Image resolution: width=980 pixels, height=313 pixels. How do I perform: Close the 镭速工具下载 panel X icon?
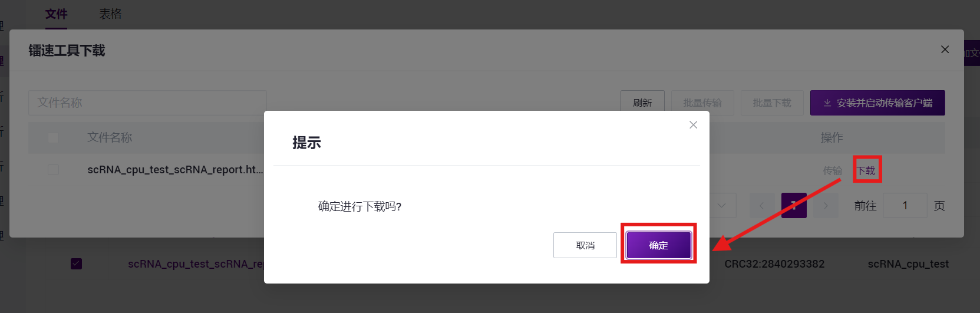pyautogui.click(x=945, y=50)
